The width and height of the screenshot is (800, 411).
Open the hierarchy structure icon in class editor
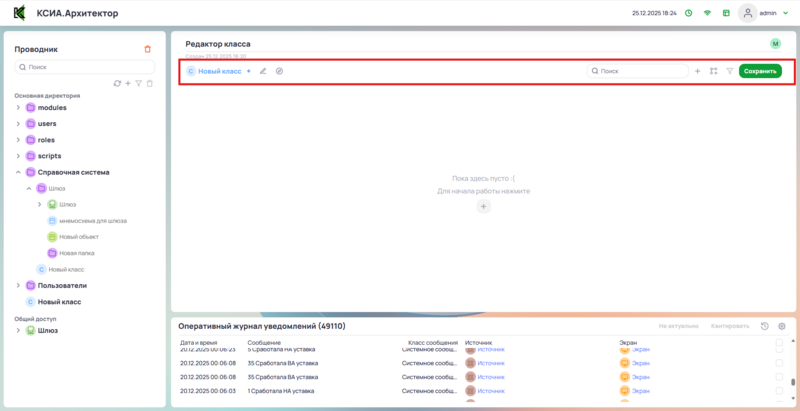[x=713, y=71]
